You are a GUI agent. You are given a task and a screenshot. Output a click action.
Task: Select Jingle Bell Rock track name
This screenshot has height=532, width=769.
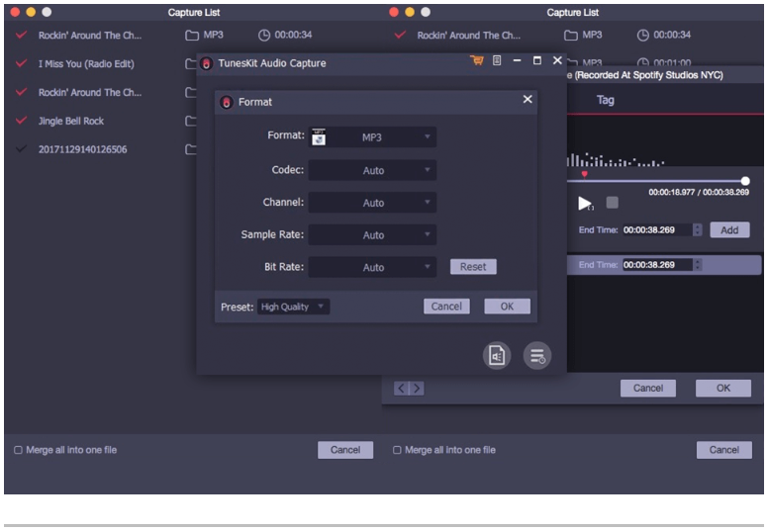click(71, 121)
